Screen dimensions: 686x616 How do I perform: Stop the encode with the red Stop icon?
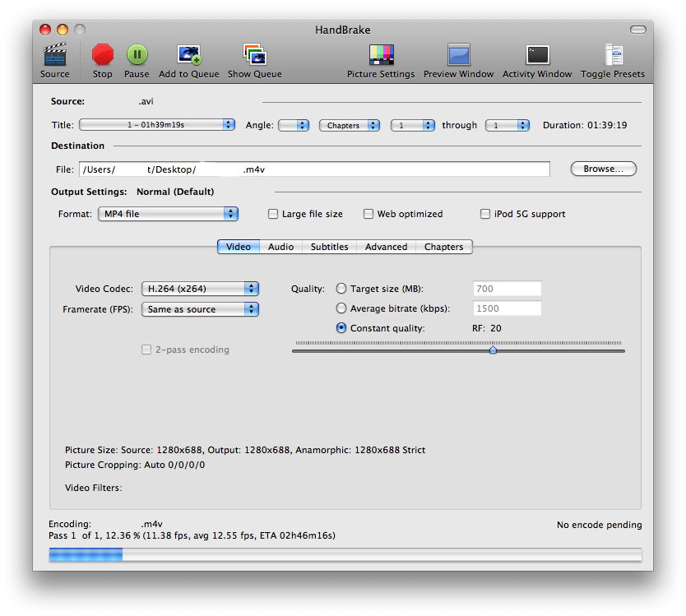tap(102, 54)
